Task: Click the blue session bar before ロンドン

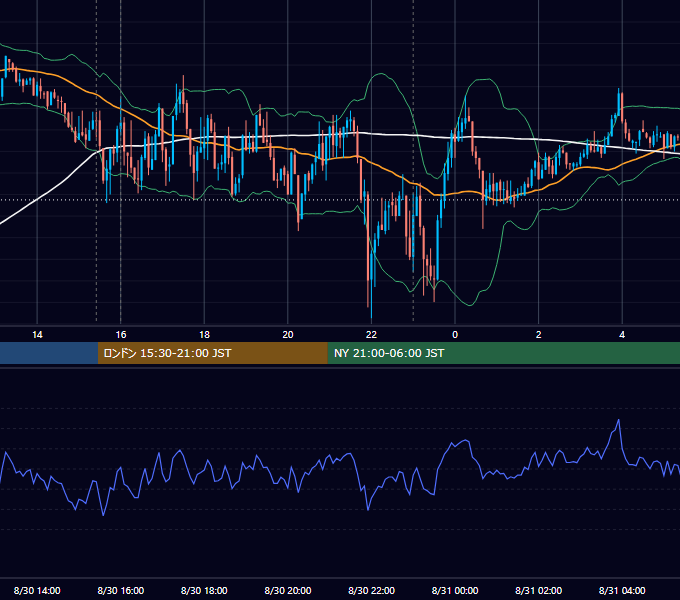Action: 49,353
